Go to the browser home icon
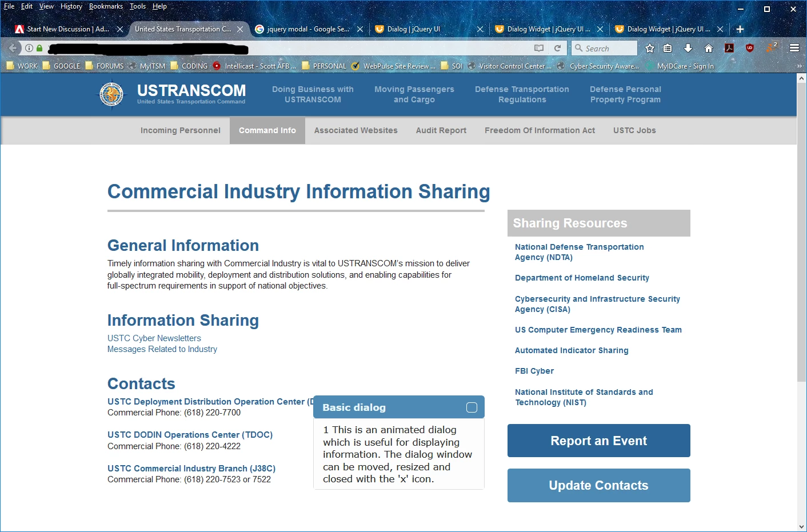Image resolution: width=807 pixels, height=532 pixels. coord(709,48)
